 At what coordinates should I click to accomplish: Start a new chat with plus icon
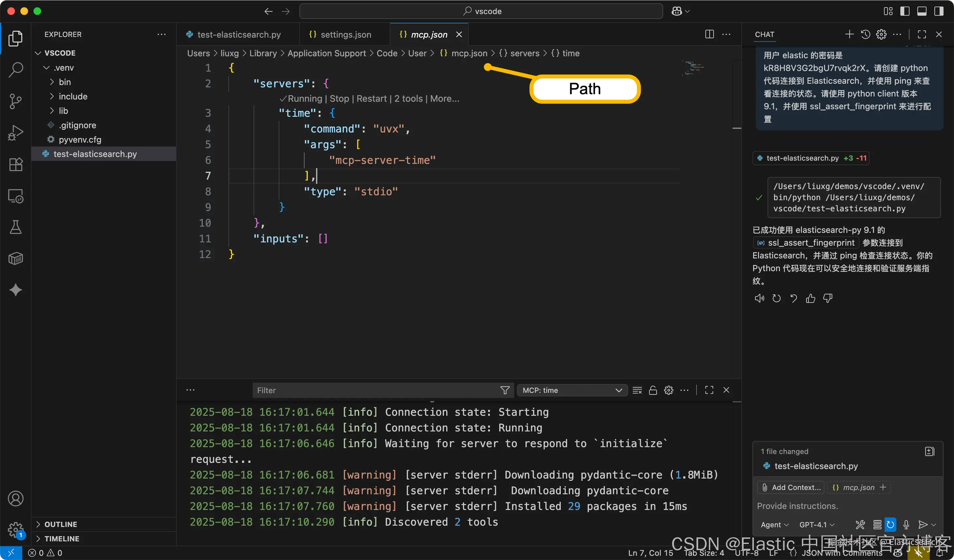849,34
